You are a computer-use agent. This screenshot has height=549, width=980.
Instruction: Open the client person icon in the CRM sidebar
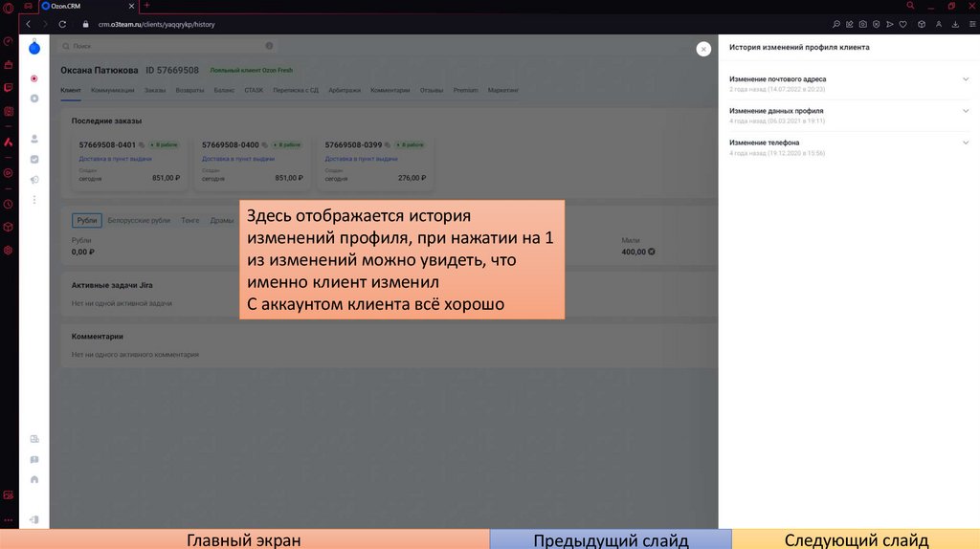click(34, 139)
